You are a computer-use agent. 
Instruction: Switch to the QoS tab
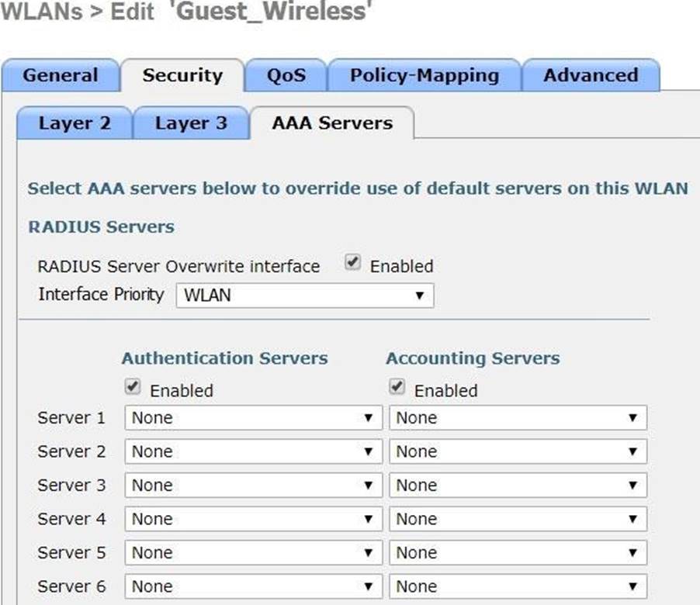pos(286,76)
